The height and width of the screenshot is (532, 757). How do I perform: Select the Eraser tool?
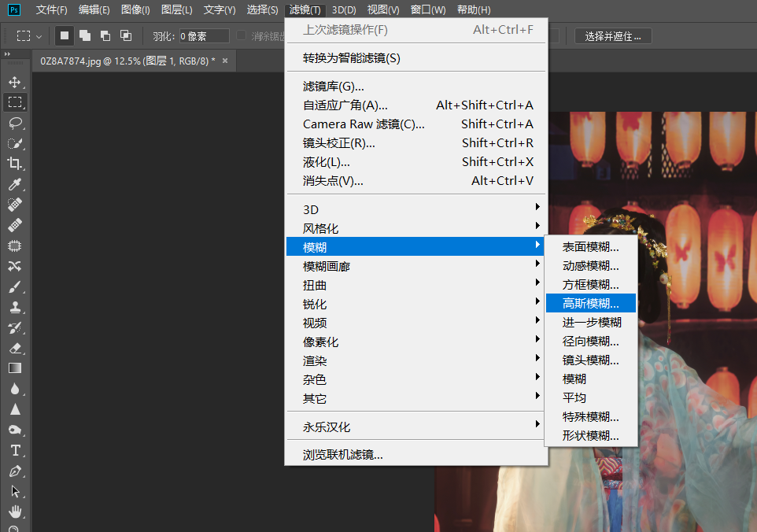[15, 348]
